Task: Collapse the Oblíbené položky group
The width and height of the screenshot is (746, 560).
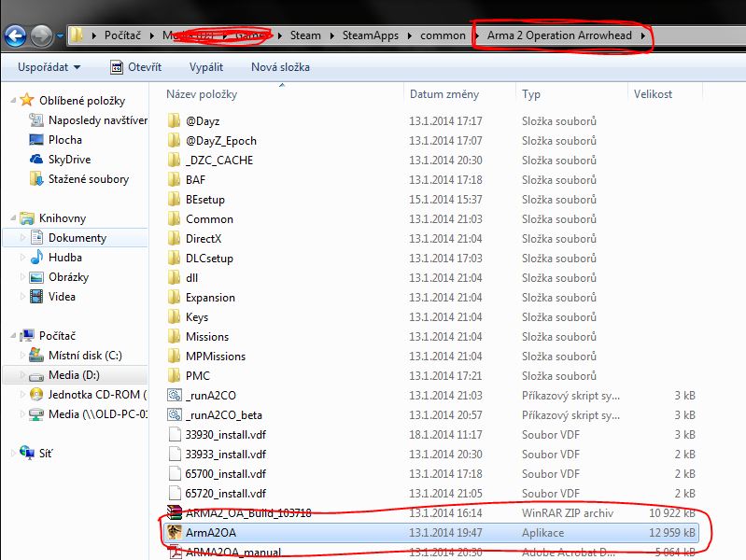Action: coord(13,101)
